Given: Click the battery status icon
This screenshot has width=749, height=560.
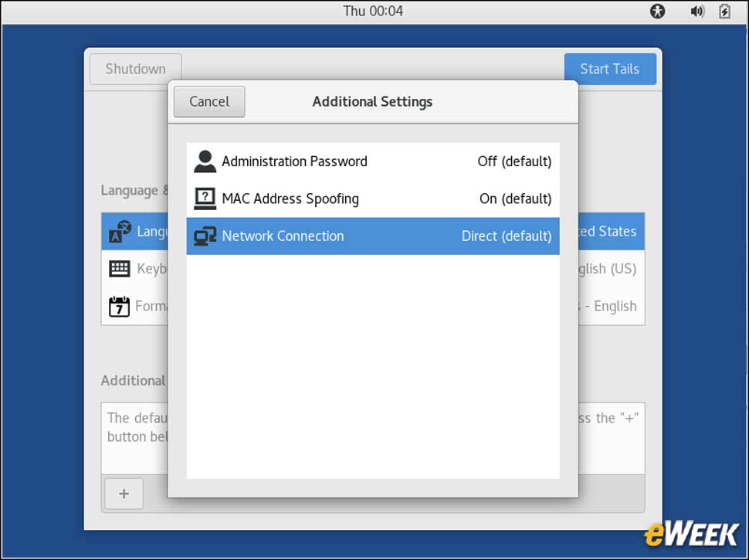Looking at the screenshot, I should pyautogui.click(x=724, y=11).
